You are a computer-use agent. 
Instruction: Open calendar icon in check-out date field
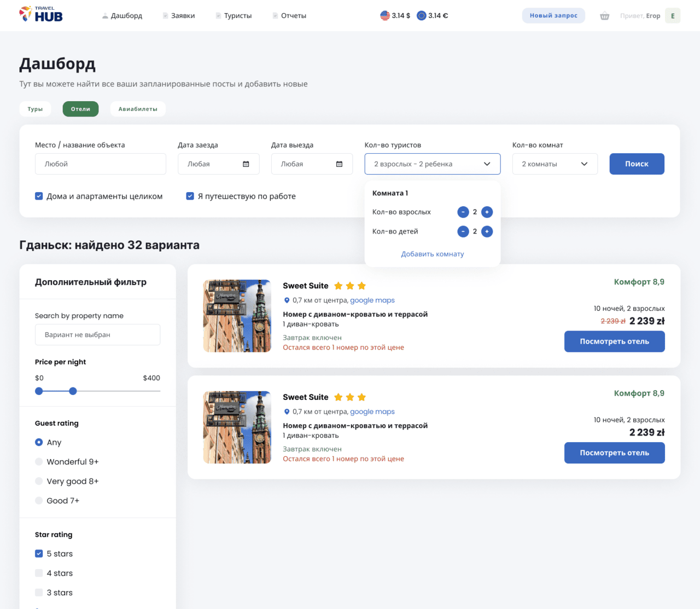click(339, 164)
